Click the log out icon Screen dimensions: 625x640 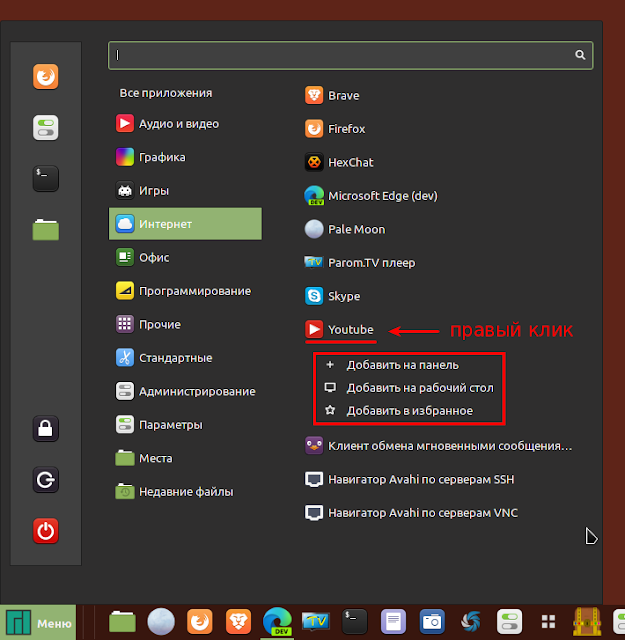45,480
